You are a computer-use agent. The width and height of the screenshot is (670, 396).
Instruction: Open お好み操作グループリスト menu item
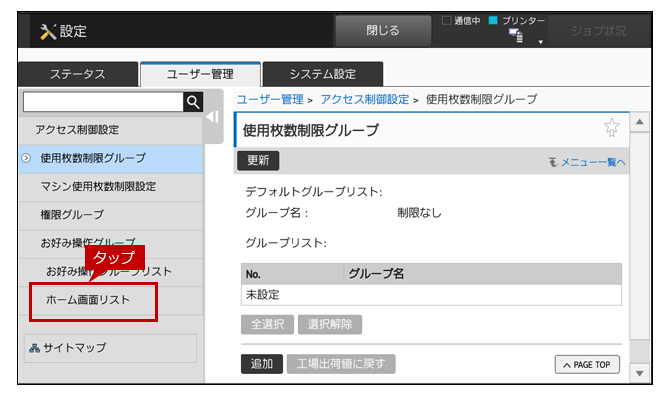click(x=111, y=272)
